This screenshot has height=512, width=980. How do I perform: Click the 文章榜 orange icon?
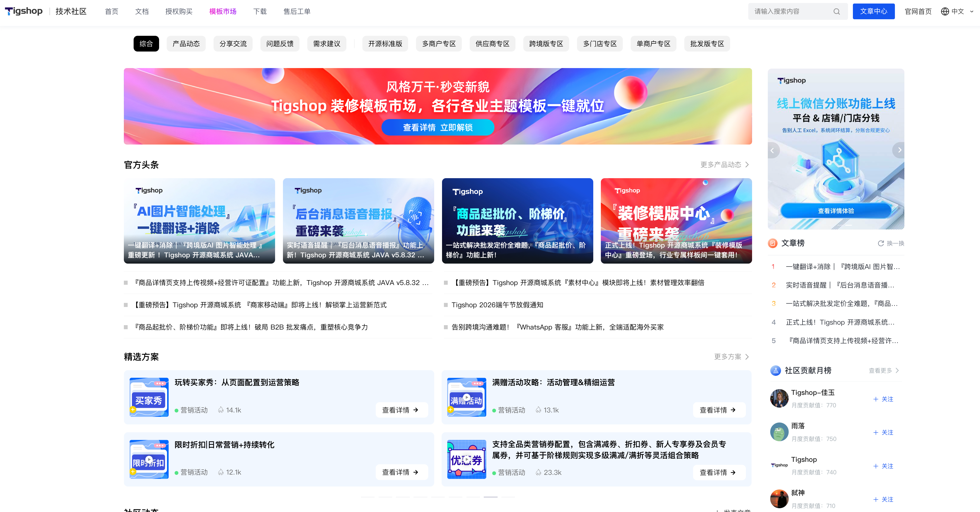773,243
